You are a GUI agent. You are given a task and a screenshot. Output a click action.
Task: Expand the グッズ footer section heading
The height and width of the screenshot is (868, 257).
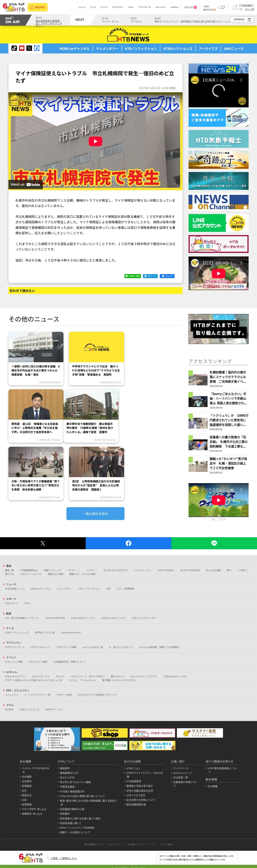pos(10,628)
